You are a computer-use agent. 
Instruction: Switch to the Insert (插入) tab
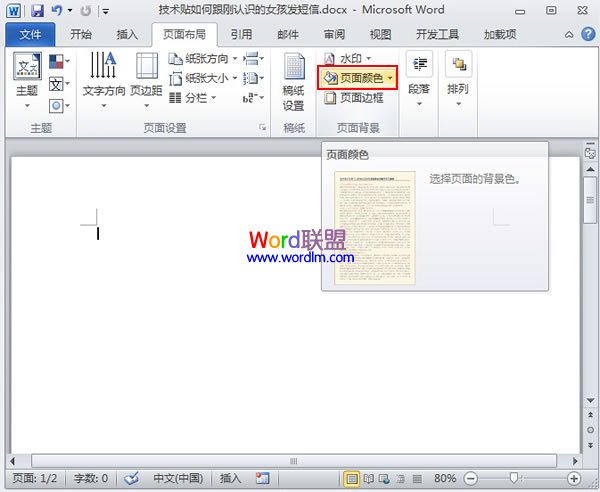point(127,35)
